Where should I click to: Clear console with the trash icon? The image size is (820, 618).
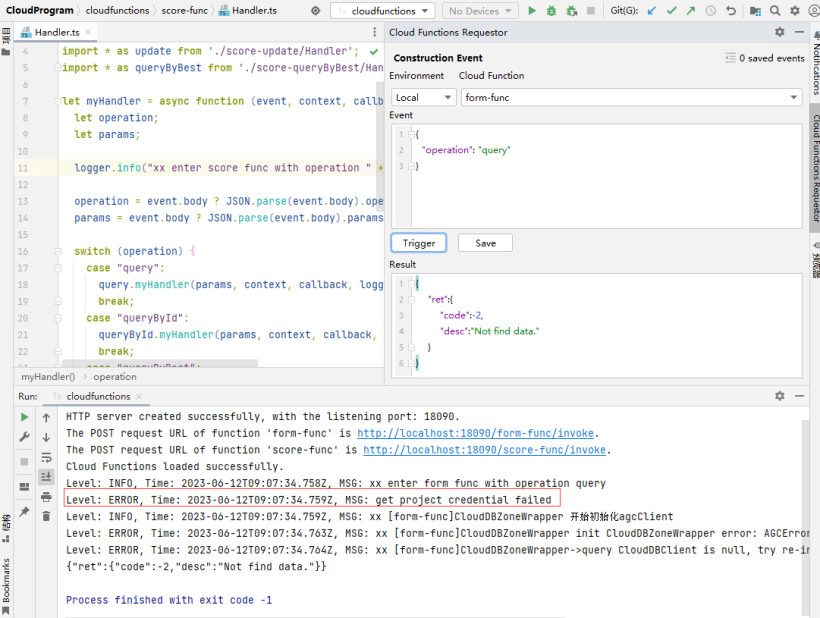(x=46, y=516)
